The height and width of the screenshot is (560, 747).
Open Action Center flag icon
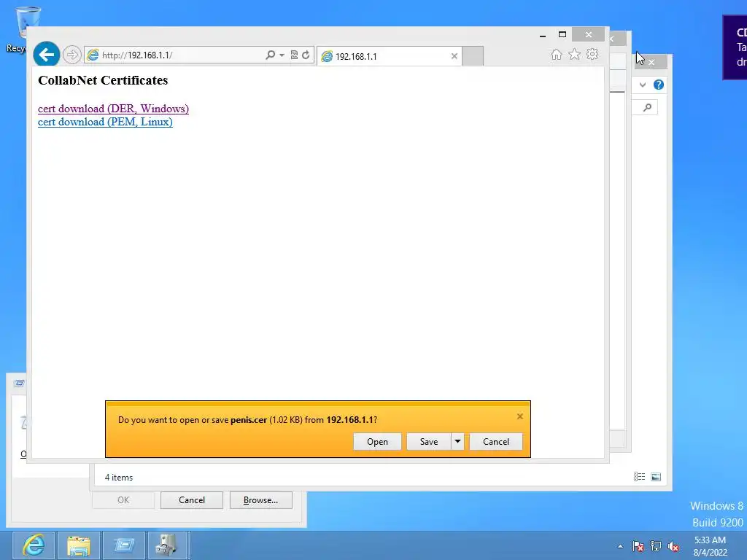638,546
